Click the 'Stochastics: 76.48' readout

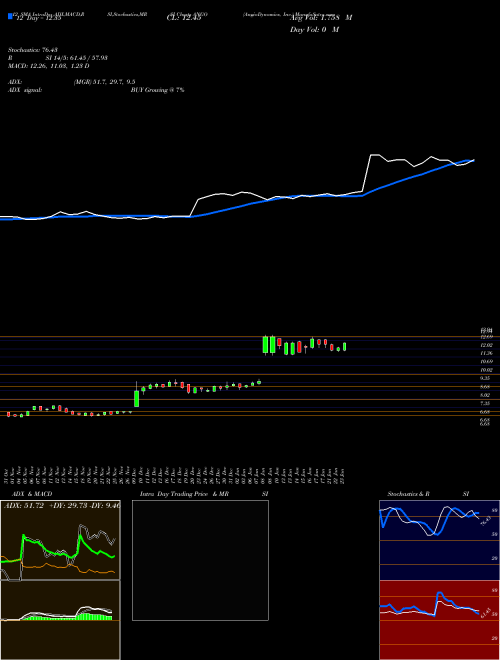[31, 50]
